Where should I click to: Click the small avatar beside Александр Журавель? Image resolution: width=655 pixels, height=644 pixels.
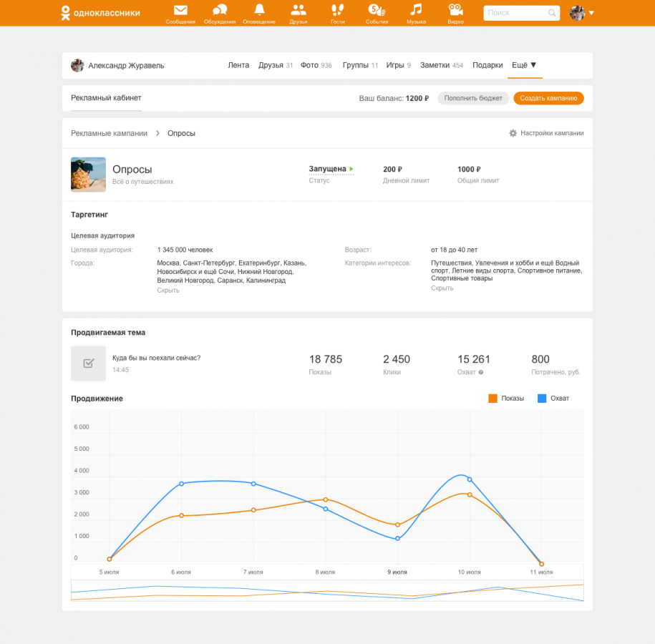(x=77, y=65)
